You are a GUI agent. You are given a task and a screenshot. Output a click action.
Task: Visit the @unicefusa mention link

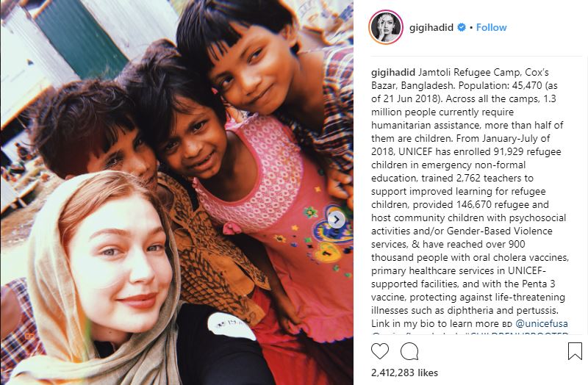point(542,323)
